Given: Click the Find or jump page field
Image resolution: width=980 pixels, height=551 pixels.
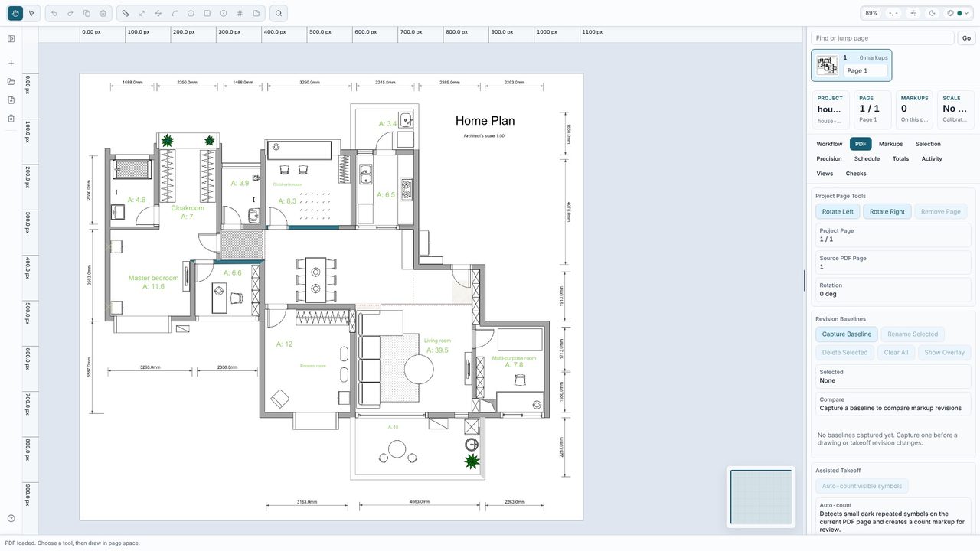Looking at the screenshot, I should 883,38.
